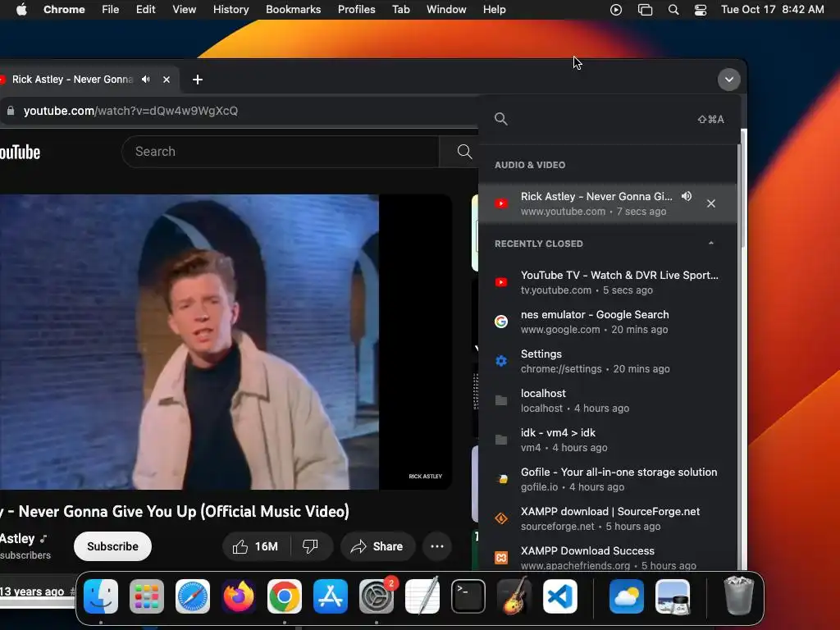Open Preview from the Dock

pos(673,596)
